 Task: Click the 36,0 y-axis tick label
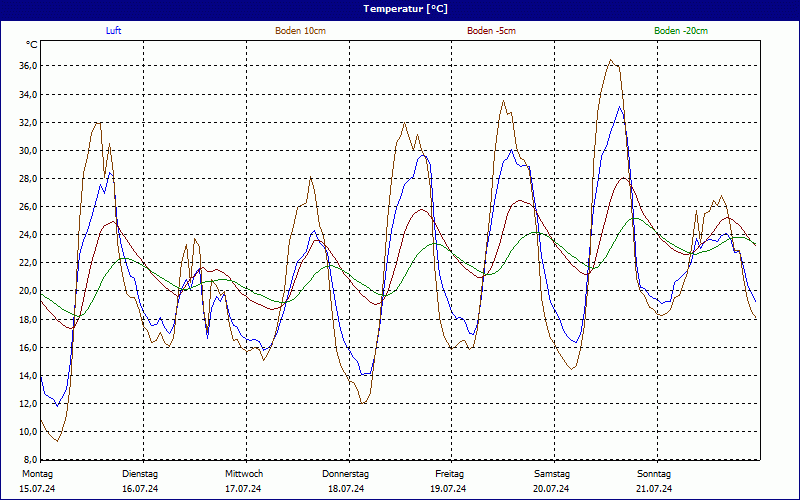28,66
